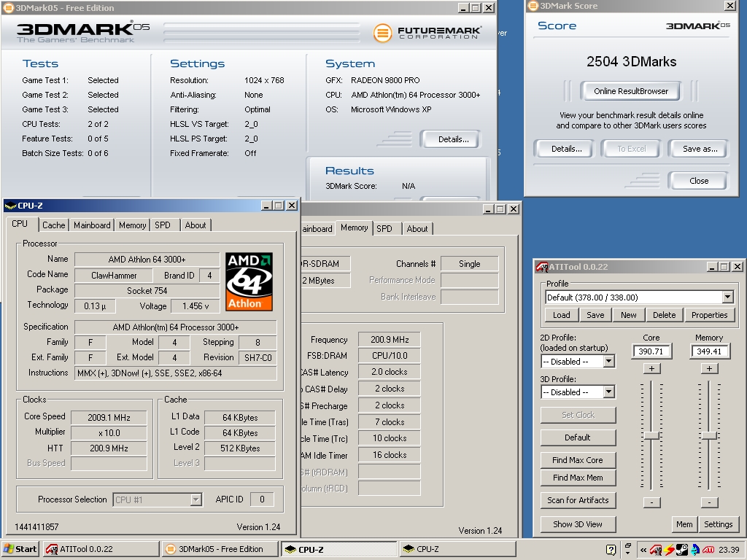This screenshot has height=560, width=747.
Task: Expand the 3D Profile dropdown in ATITool
Action: point(608,392)
